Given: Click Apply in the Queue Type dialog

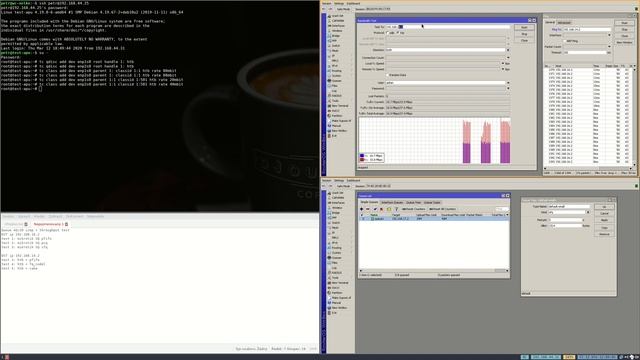Looking at the screenshot, I should [x=604, y=220].
